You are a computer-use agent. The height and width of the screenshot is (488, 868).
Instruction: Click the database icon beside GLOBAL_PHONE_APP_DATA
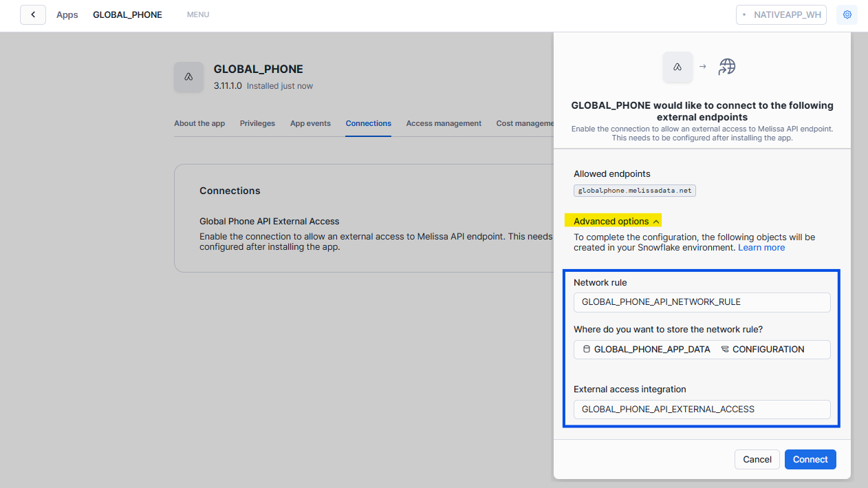point(587,349)
